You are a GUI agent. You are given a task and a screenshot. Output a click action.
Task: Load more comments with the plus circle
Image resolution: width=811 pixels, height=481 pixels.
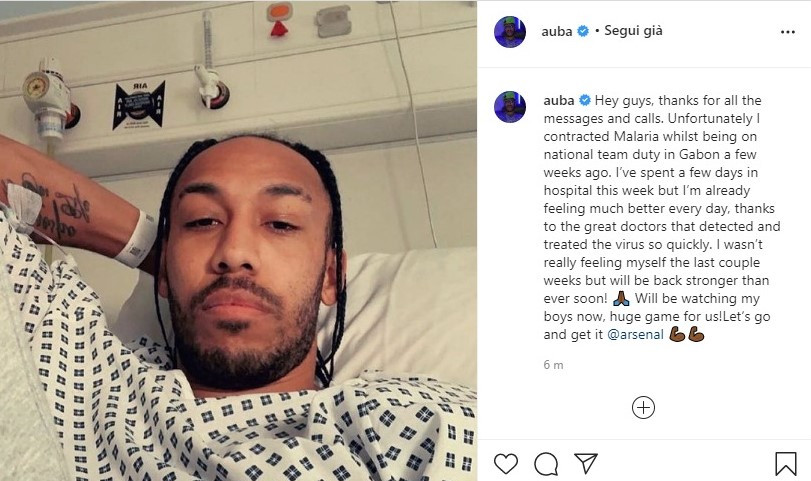(x=643, y=408)
